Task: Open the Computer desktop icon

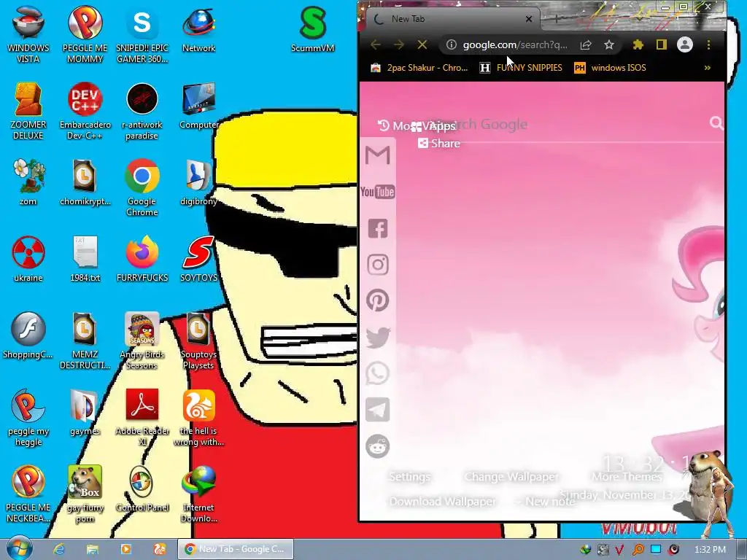Action: click(198, 105)
